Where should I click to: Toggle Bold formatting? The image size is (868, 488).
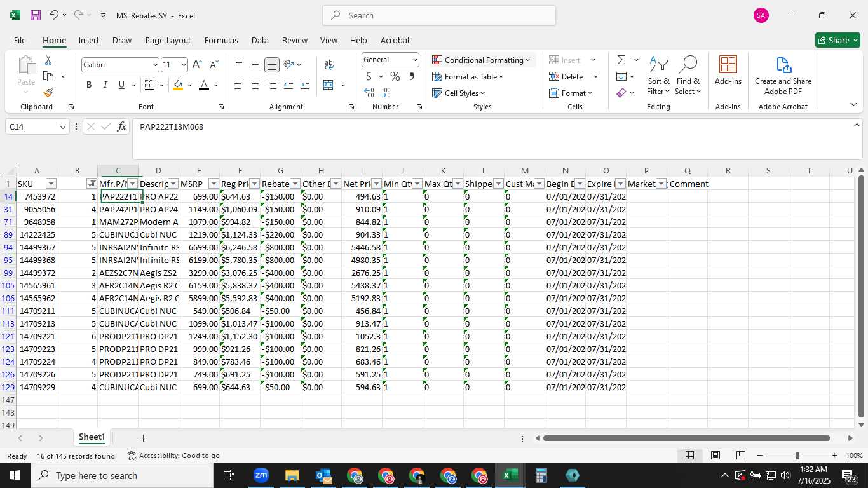89,85
